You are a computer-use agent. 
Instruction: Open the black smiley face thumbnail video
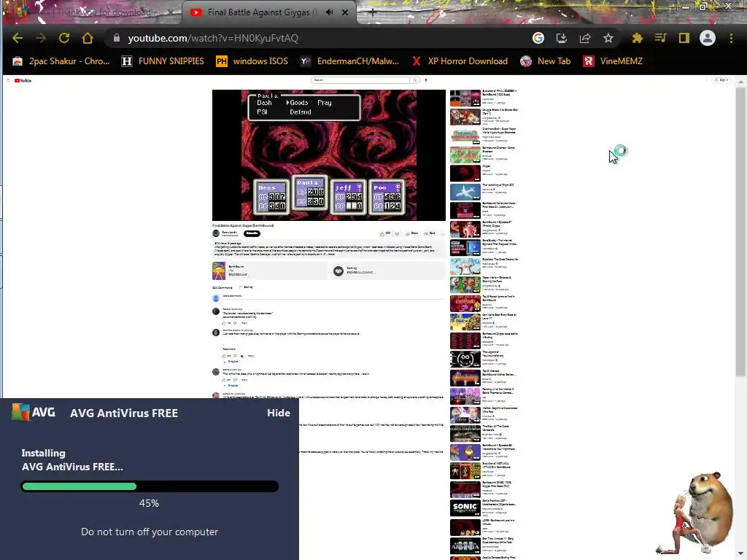[x=465, y=359]
